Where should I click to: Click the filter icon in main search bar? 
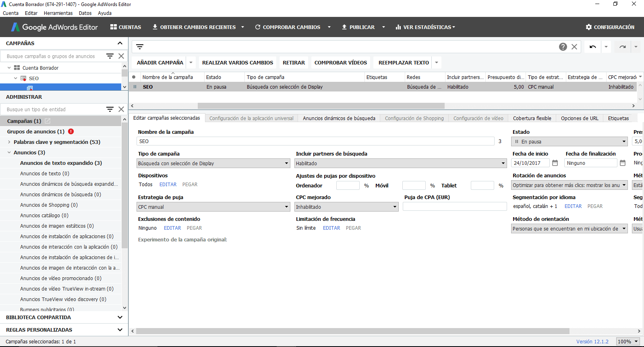pos(140,47)
